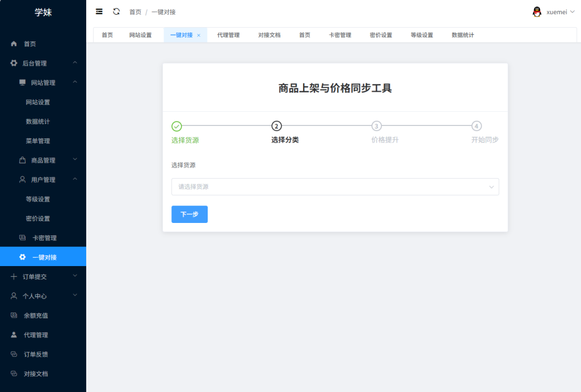Close the 一键对接 tab

[x=199, y=35]
